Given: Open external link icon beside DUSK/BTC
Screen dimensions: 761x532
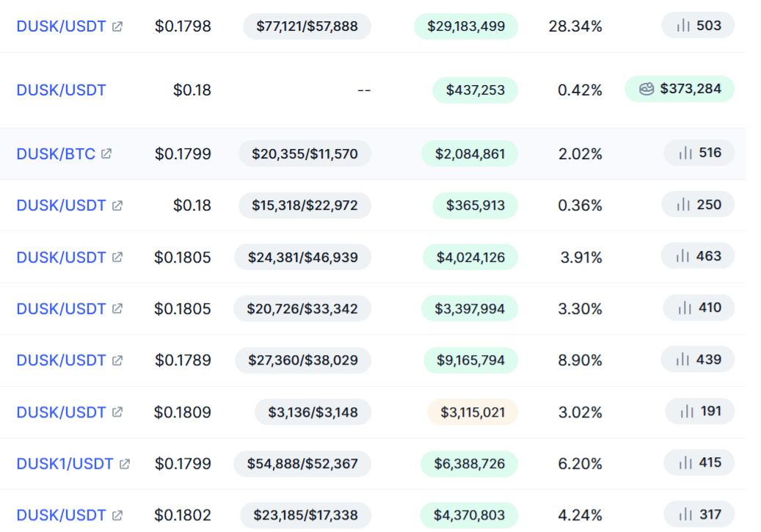Looking at the screenshot, I should click(106, 154).
